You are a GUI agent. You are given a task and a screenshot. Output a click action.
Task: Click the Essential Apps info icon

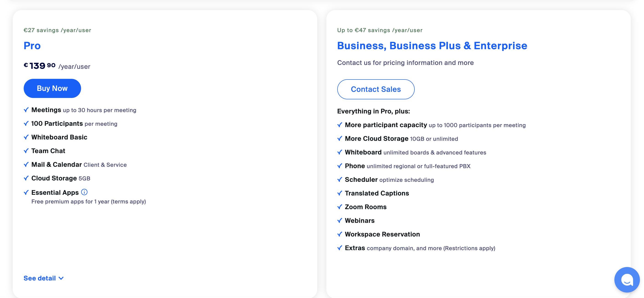click(x=84, y=192)
